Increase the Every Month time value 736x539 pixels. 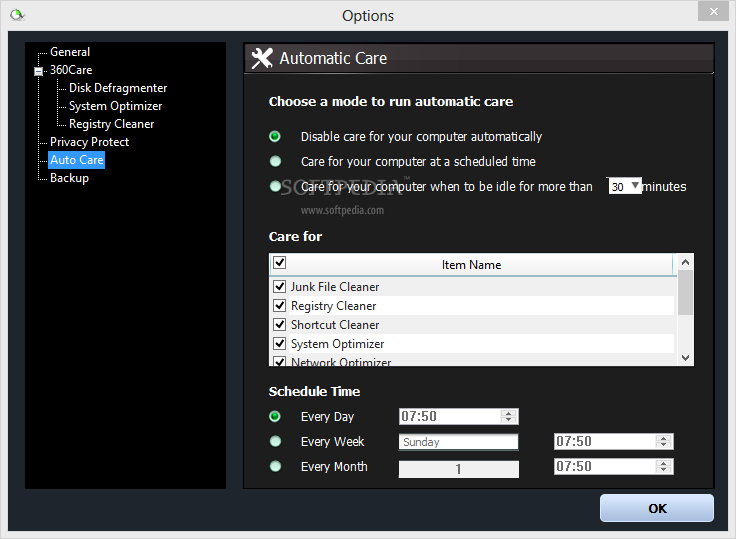664,462
